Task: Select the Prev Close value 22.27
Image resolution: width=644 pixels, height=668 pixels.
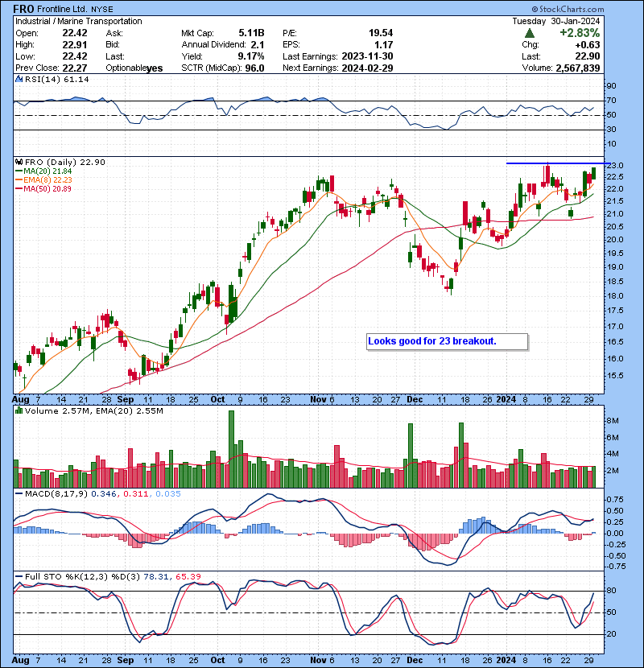Action: [75, 68]
